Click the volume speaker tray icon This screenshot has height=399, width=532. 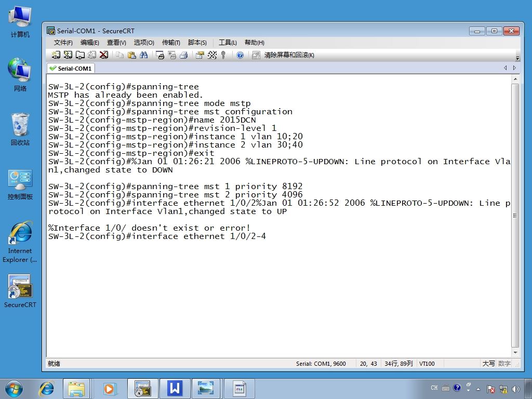(x=516, y=389)
